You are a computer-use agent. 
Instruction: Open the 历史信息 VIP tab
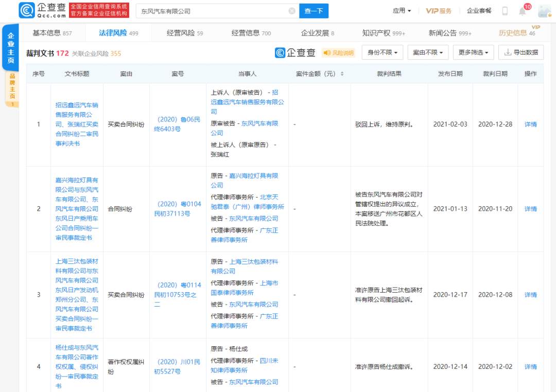517,33
